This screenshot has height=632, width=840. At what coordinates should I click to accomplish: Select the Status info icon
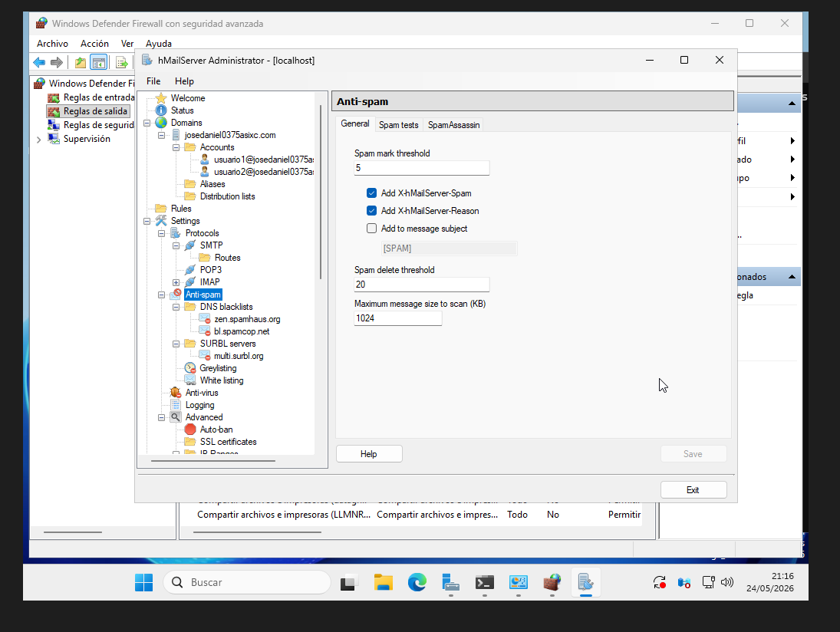click(161, 110)
